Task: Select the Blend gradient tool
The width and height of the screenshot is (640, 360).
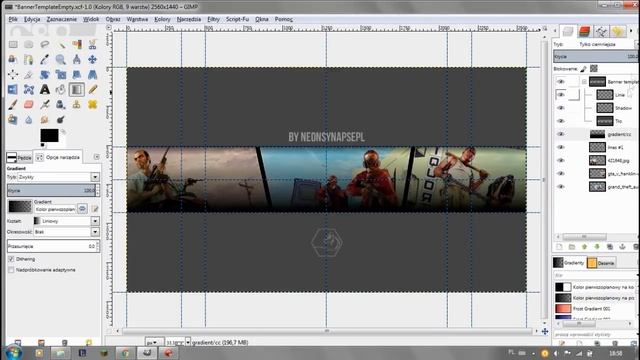Action: click(x=77, y=89)
